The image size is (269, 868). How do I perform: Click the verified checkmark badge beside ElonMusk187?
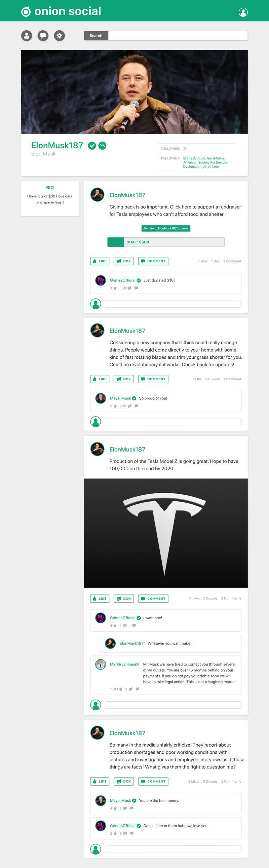click(x=92, y=146)
